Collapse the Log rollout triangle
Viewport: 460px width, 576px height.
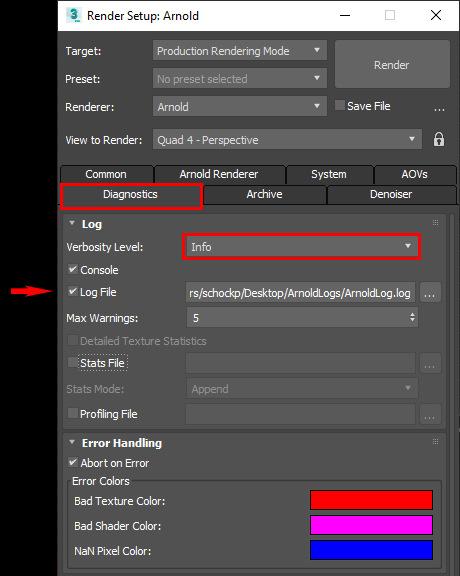(72, 223)
